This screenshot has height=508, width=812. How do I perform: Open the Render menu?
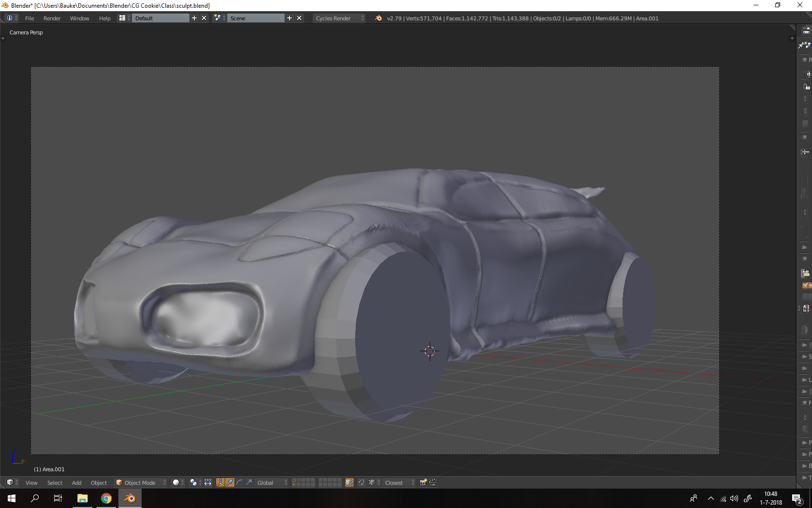coord(52,18)
